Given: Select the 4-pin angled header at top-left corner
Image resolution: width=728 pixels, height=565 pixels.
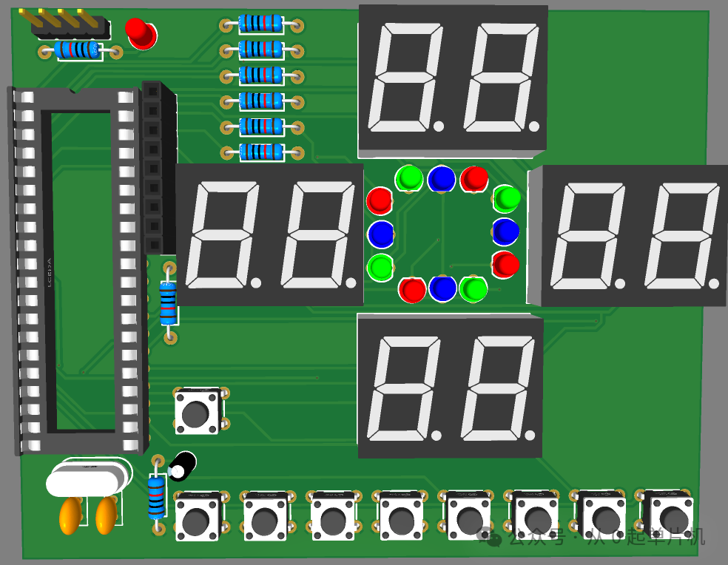Looking at the screenshot, I should click(x=64, y=24).
